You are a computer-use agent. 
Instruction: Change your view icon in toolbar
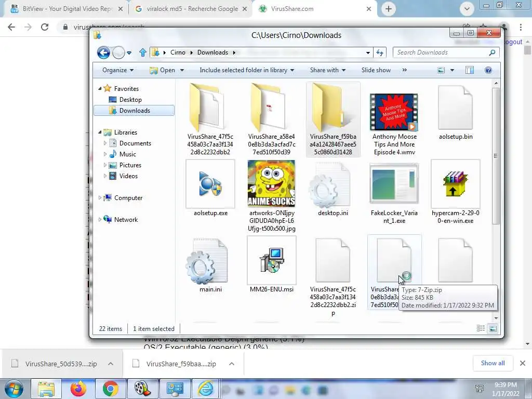coord(441,70)
